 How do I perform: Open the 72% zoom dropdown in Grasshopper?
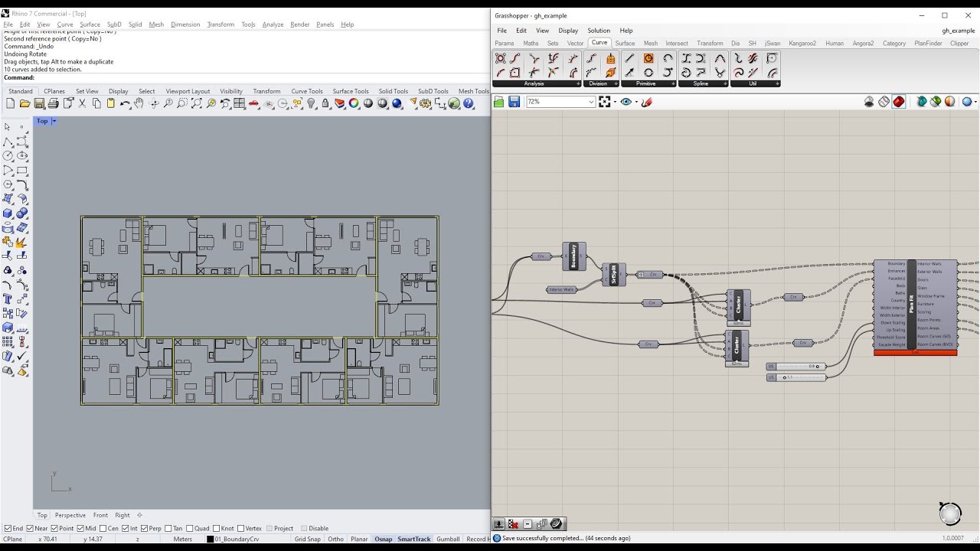[591, 102]
